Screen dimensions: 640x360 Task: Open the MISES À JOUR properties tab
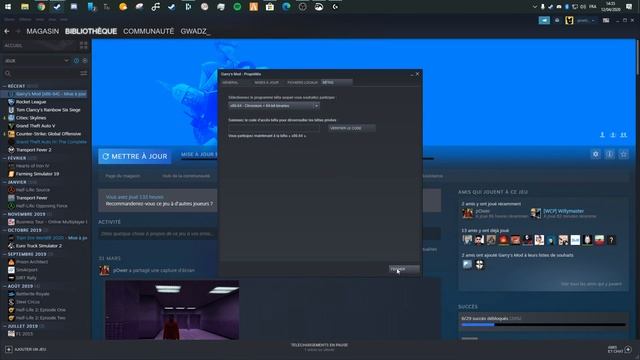tap(266, 82)
